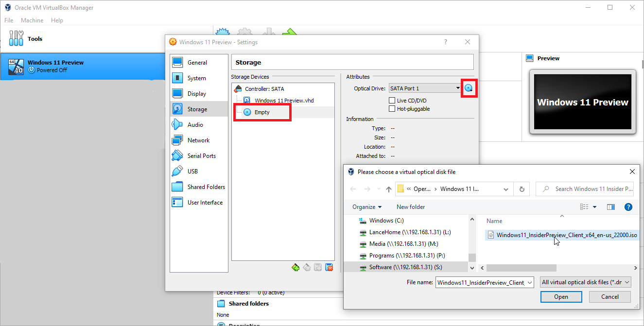644x326 pixels.
Task: Open Audio settings category
Action: coord(199,125)
